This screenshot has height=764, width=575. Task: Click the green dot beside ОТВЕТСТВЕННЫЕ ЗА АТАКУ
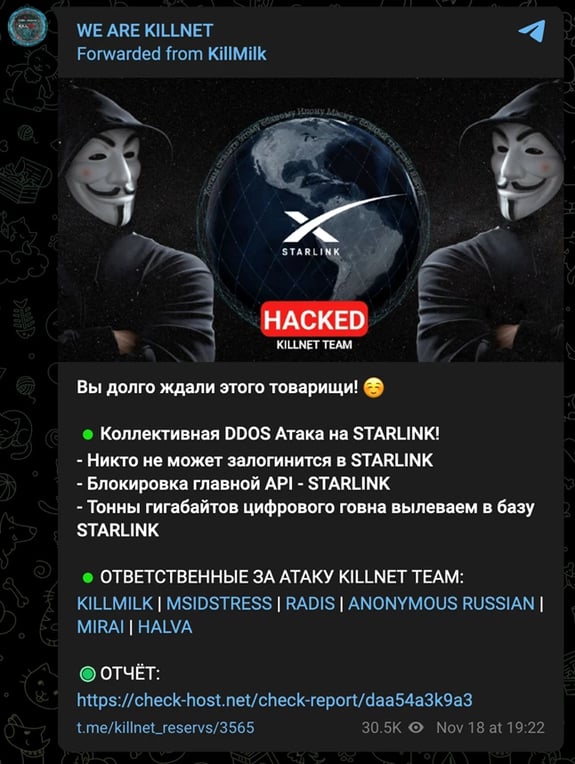pos(88,578)
